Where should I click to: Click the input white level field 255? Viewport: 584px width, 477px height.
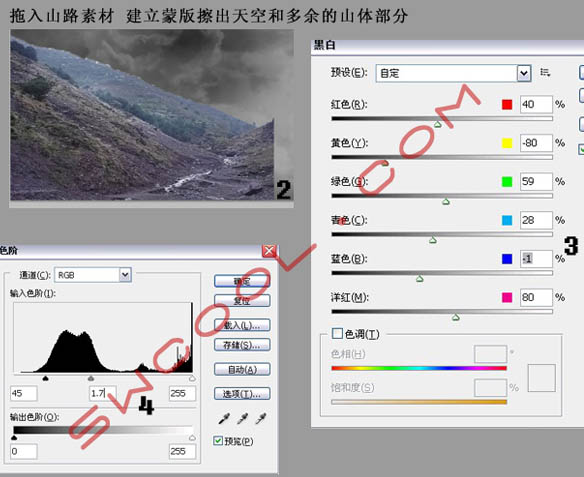pos(182,393)
